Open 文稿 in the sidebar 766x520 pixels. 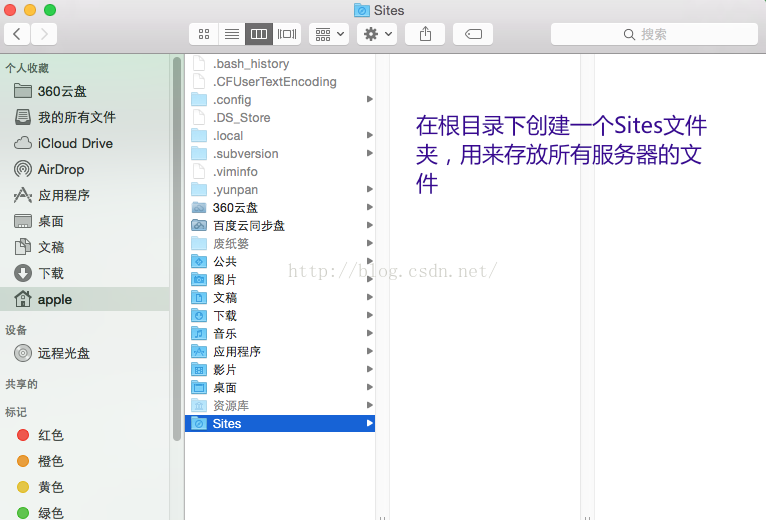[85, 247]
